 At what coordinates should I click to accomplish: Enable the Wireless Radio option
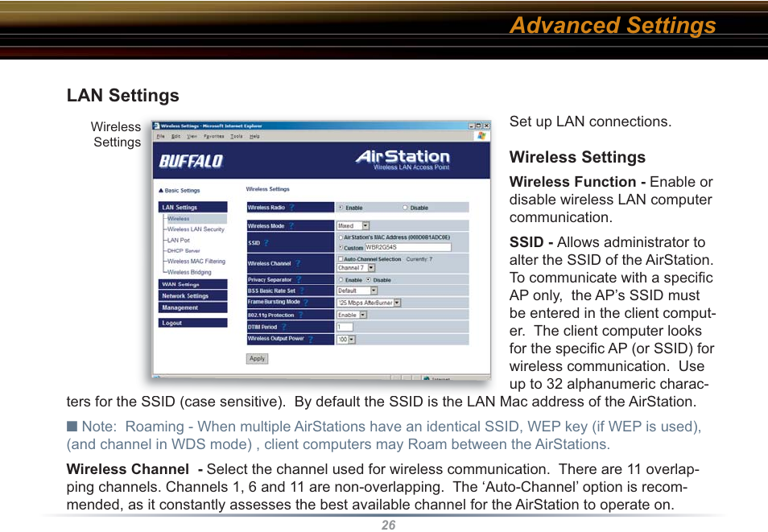click(341, 208)
